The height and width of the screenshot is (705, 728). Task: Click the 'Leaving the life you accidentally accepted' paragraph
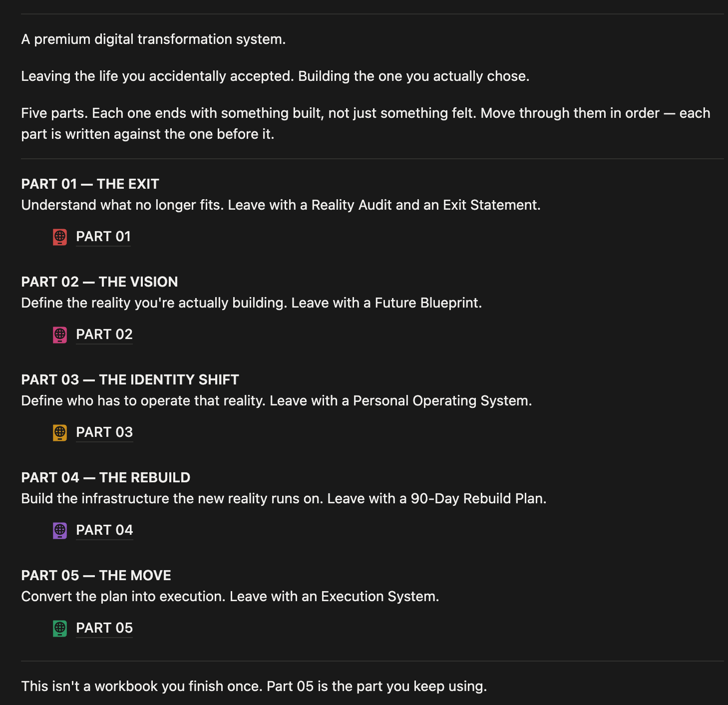(x=275, y=76)
